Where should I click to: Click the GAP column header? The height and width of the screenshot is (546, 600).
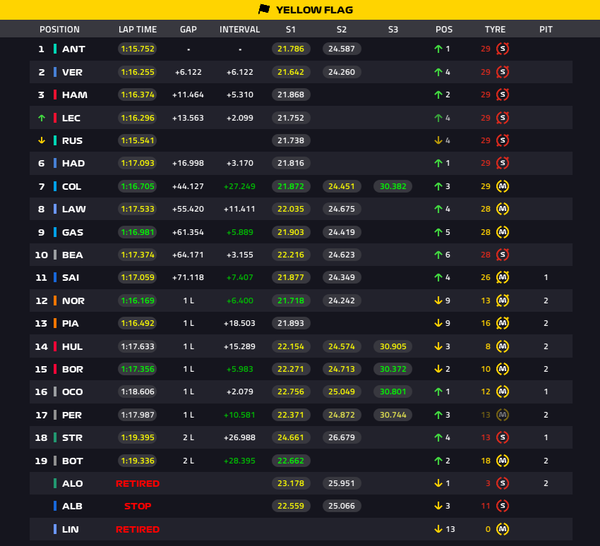188,29
